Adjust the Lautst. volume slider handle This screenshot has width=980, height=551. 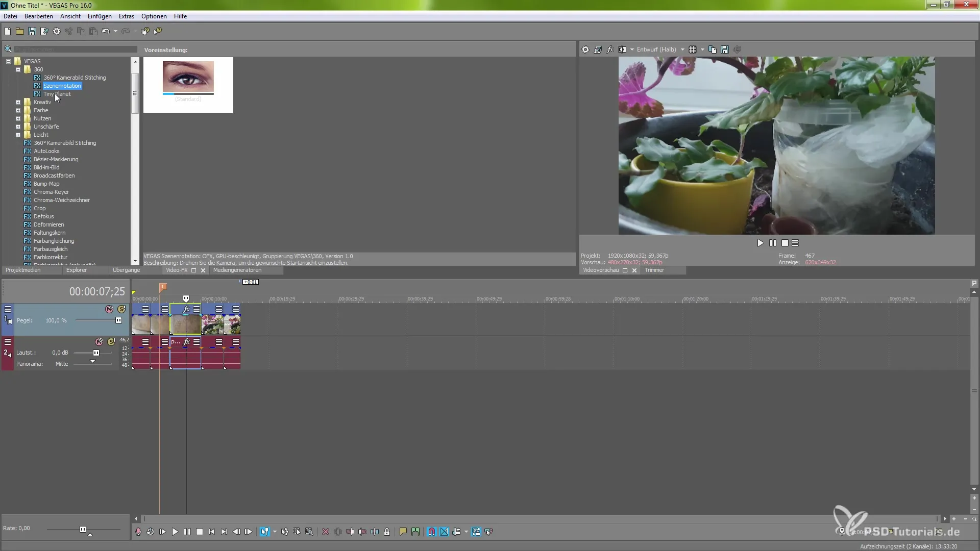(x=96, y=353)
